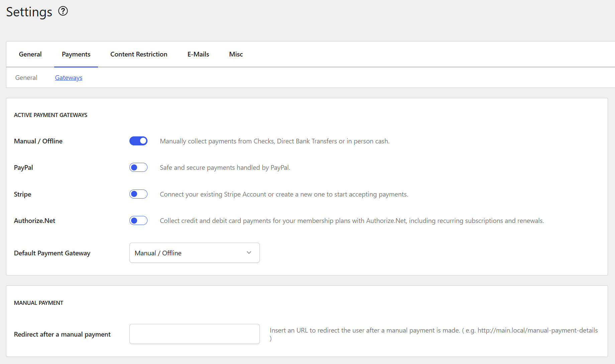Click the Settings page title
This screenshot has width=615, height=364.
[x=29, y=12]
